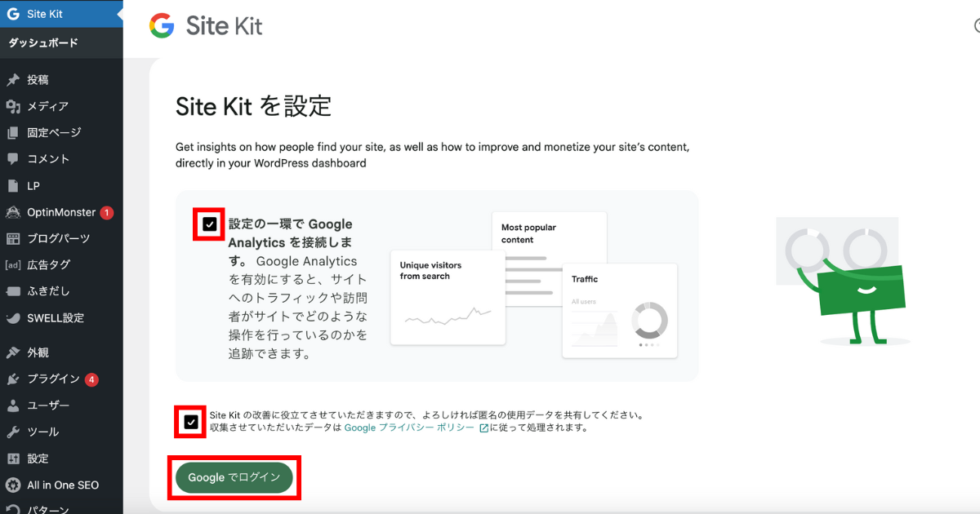Click the plug icon beside プラグイン
The height and width of the screenshot is (514, 980).
pos(12,379)
